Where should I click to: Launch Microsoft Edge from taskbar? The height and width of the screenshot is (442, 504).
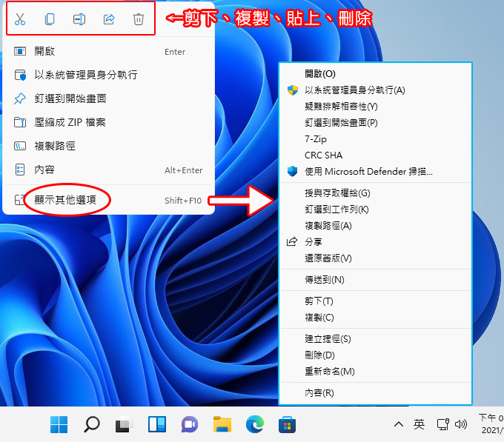click(x=255, y=424)
